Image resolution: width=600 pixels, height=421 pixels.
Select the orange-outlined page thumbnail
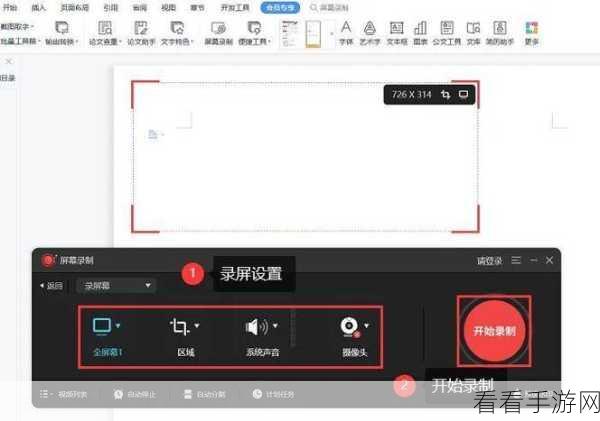click(x=313, y=34)
